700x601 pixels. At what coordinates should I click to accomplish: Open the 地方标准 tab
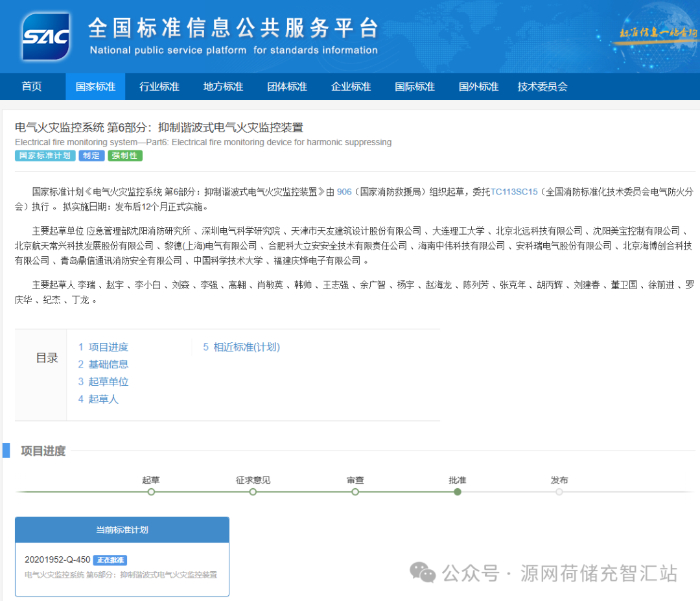click(223, 86)
